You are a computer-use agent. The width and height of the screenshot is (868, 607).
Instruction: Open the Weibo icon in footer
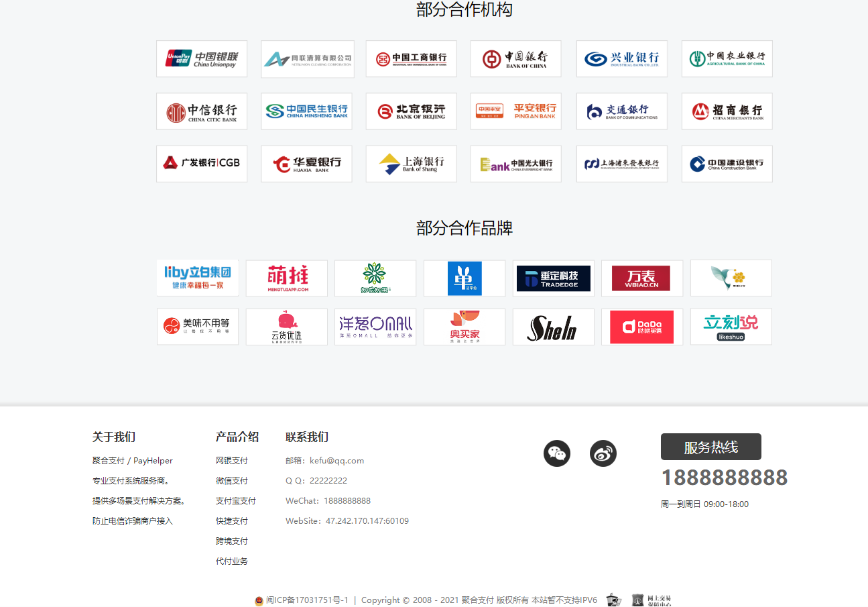[x=603, y=453]
